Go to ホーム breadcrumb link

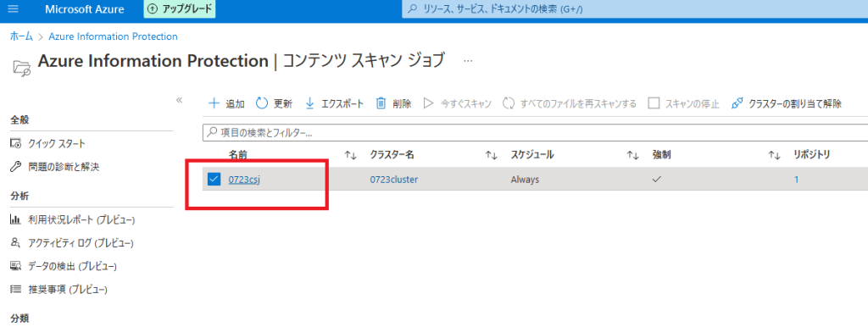(x=21, y=36)
